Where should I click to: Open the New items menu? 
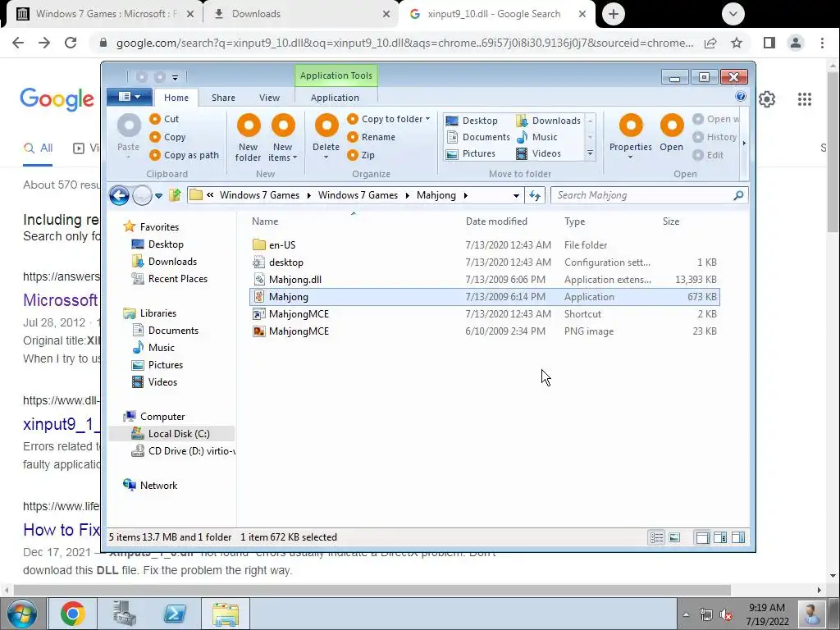click(283, 137)
